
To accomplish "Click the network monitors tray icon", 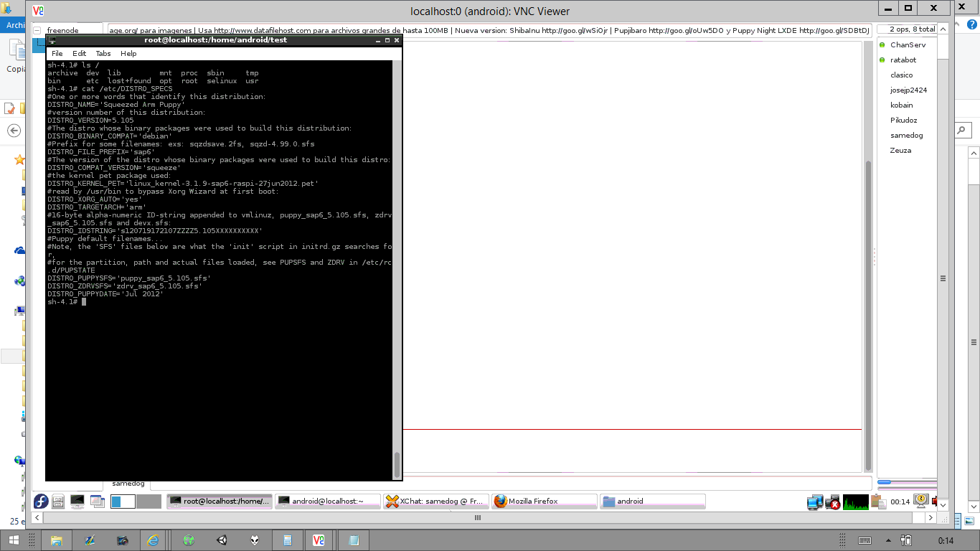I will tap(815, 502).
